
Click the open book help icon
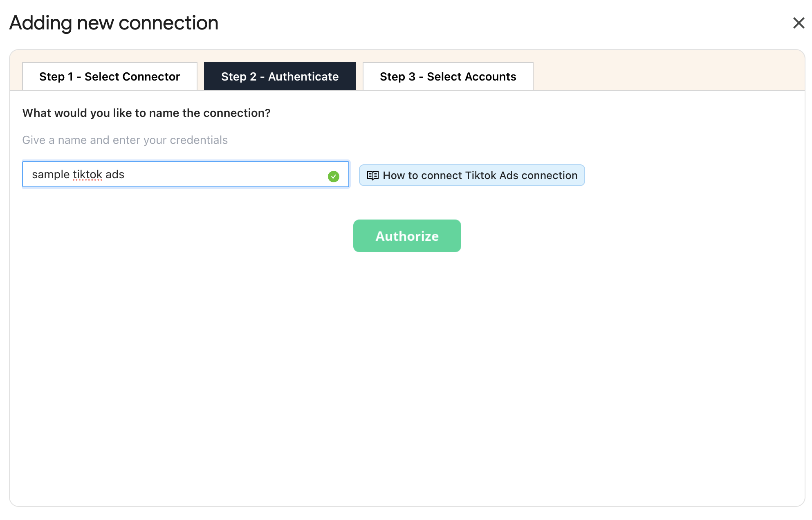click(372, 175)
